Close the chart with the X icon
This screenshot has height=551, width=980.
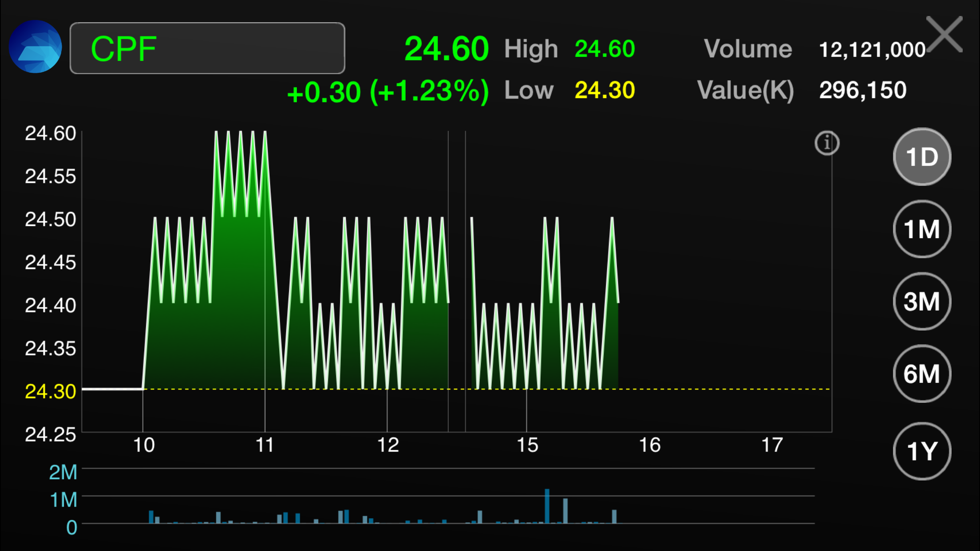pyautogui.click(x=944, y=35)
